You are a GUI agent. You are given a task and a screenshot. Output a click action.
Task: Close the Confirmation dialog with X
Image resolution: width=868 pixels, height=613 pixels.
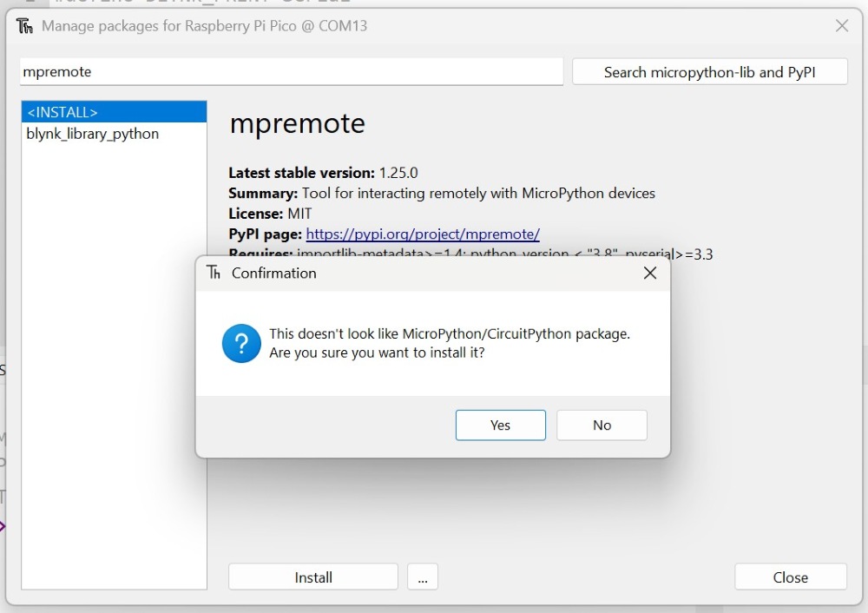tap(650, 273)
